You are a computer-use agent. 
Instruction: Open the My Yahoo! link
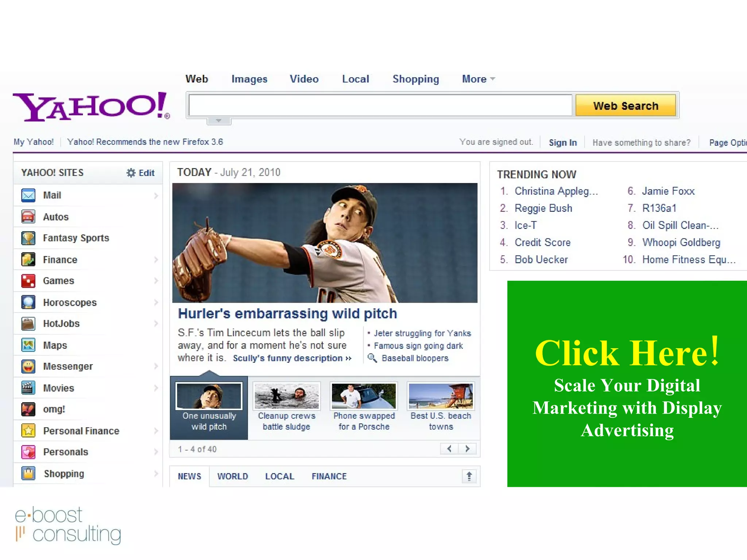point(34,142)
